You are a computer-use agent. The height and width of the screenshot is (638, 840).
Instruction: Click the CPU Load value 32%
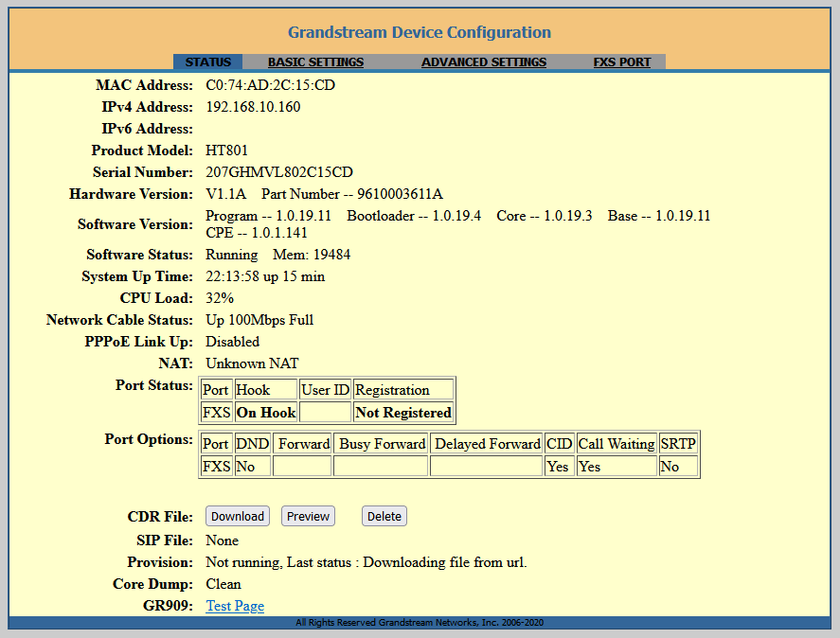pyautogui.click(x=220, y=298)
